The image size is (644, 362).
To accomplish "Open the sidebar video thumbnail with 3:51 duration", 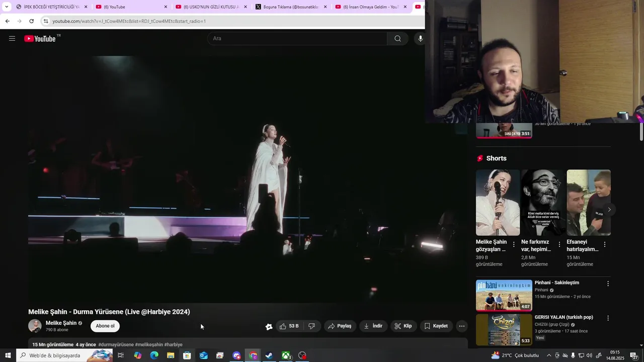I will [x=504, y=130].
